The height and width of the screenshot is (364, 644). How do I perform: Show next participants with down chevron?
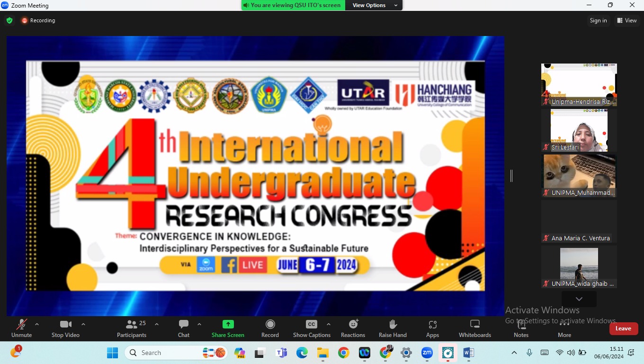tap(579, 299)
